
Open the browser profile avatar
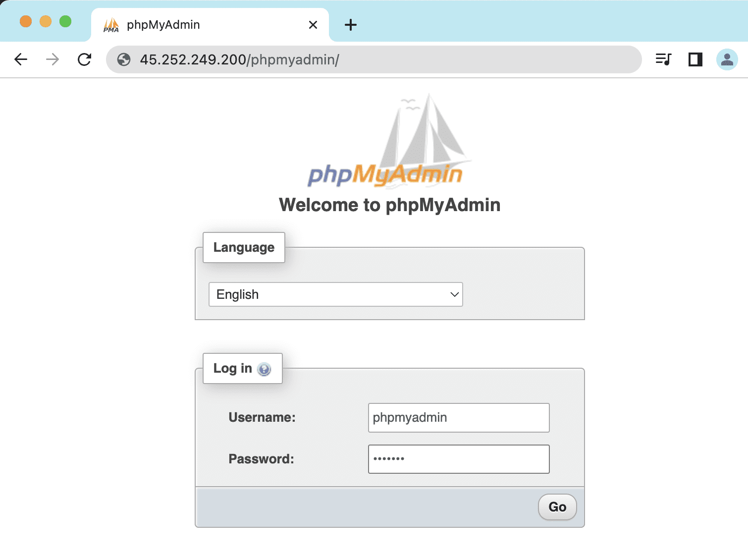[727, 59]
